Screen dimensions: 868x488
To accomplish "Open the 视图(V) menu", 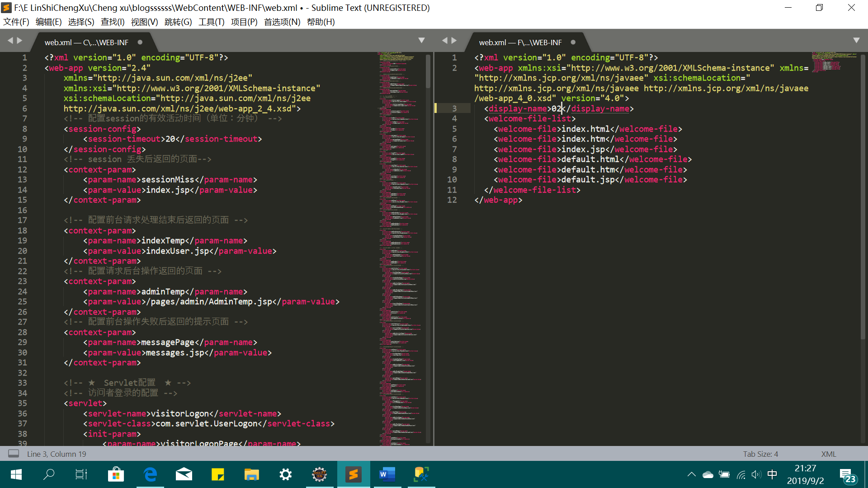I will click(145, 22).
